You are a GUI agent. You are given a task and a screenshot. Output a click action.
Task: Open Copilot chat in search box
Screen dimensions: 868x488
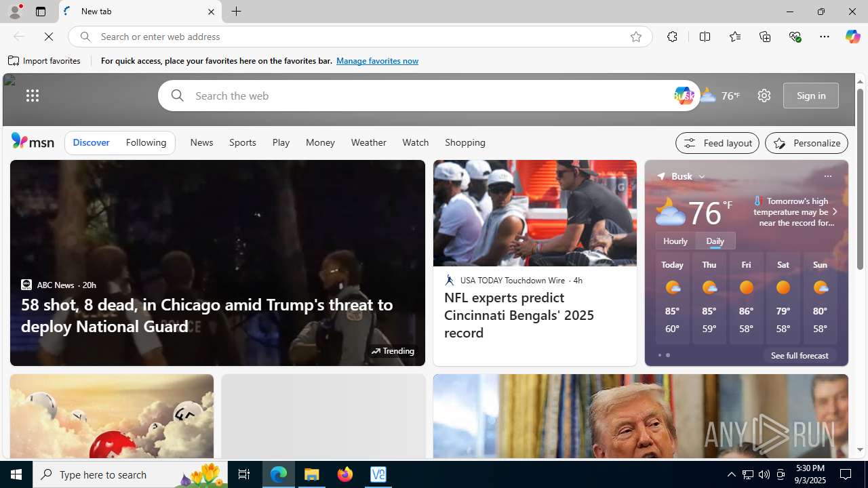tap(684, 96)
